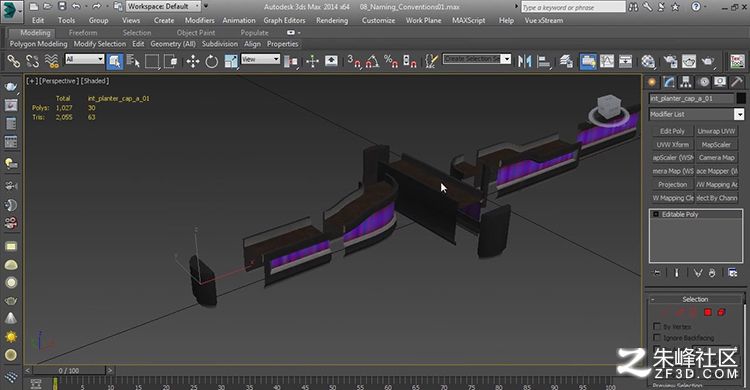750x390 pixels.
Task: Toggle the Graphite Ribbon button
Action: (x=588, y=61)
